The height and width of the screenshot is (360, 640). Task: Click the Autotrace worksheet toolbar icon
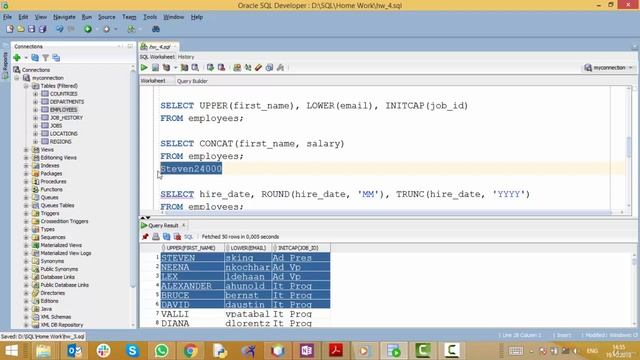tap(184, 67)
